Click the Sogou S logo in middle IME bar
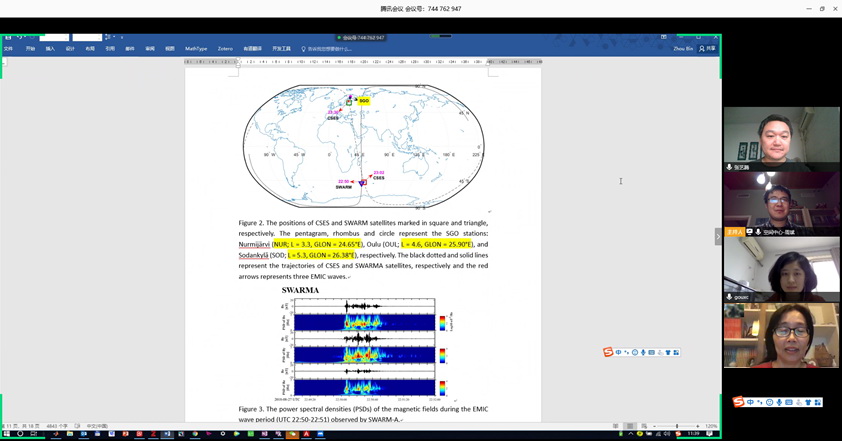Viewport: 842px width, 441px height. coord(608,352)
